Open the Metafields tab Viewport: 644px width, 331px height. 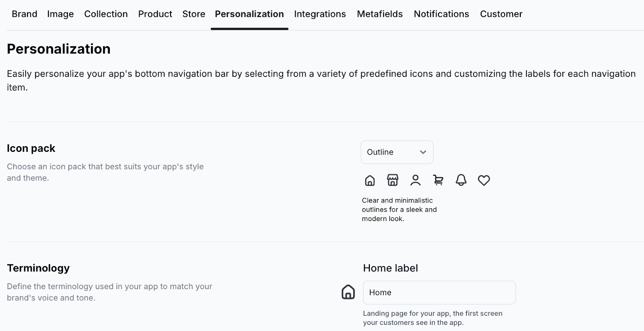click(380, 14)
